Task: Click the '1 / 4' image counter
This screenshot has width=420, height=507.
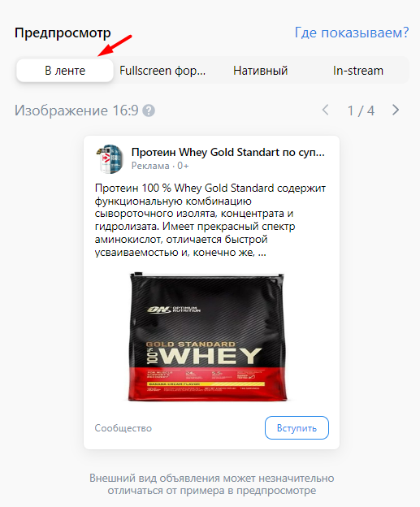Action: 361,110
